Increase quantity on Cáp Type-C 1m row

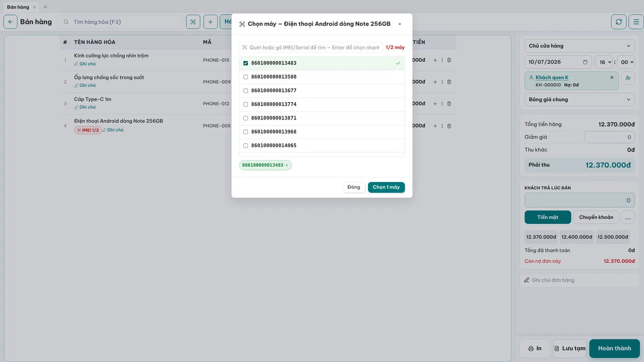coord(435,104)
